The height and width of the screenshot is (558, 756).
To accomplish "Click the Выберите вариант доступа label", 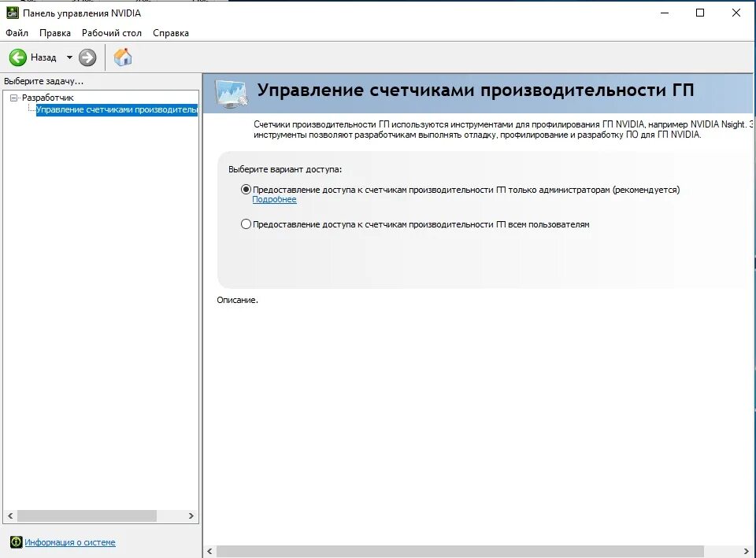I will tap(285, 169).
